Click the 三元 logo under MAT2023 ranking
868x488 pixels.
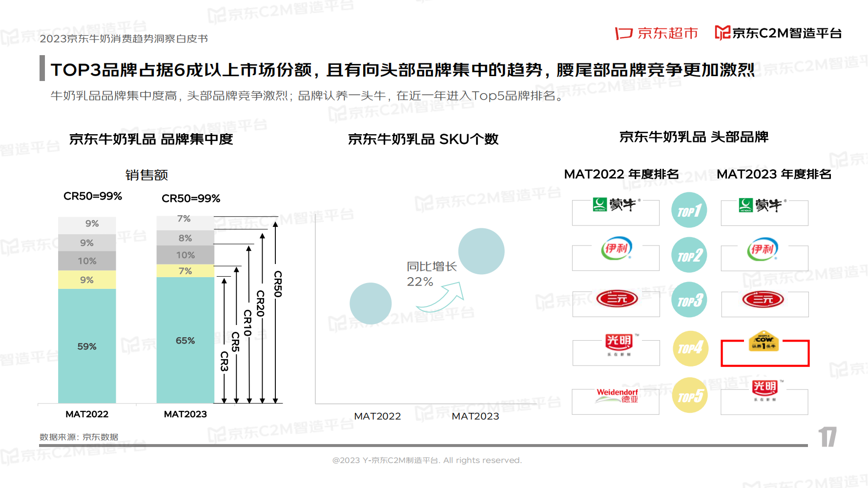[x=763, y=299]
